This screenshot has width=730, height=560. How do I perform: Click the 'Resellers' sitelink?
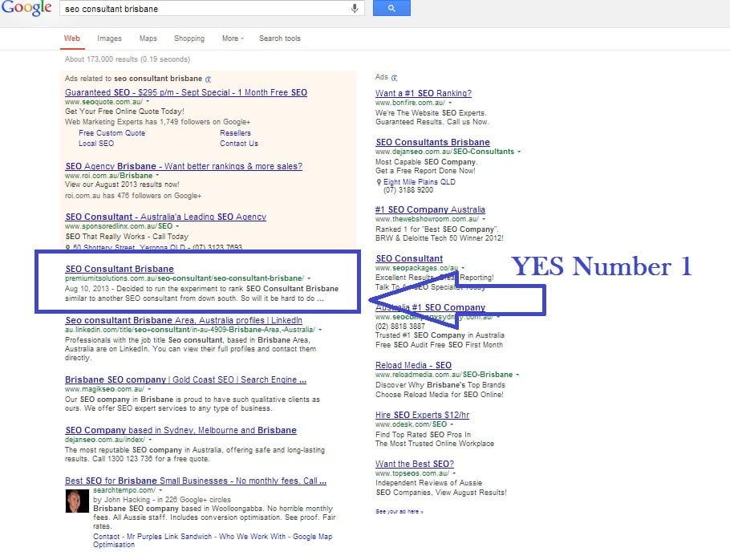click(235, 133)
